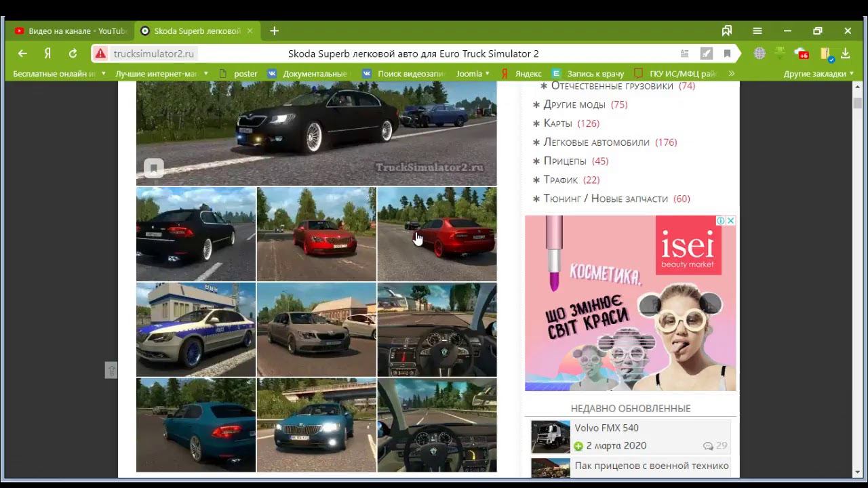Click the trucksimulator2.ru address field

(x=153, y=54)
